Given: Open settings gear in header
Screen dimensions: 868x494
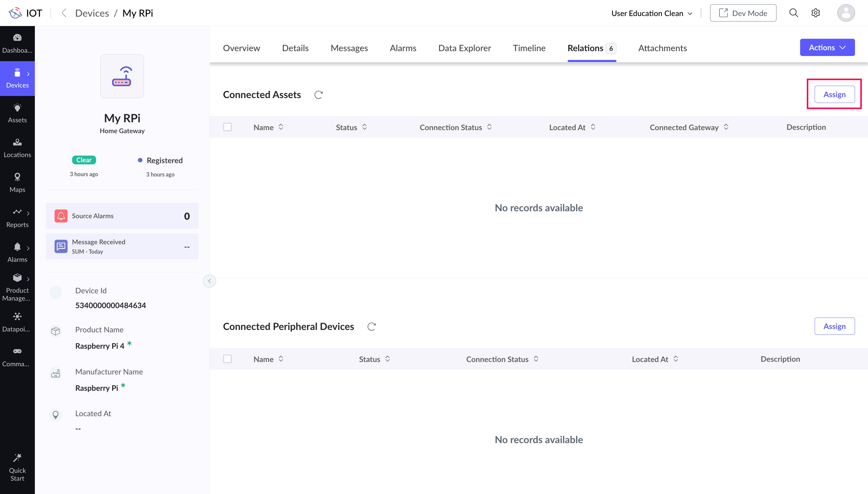Looking at the screenshot, I should 815,13.
